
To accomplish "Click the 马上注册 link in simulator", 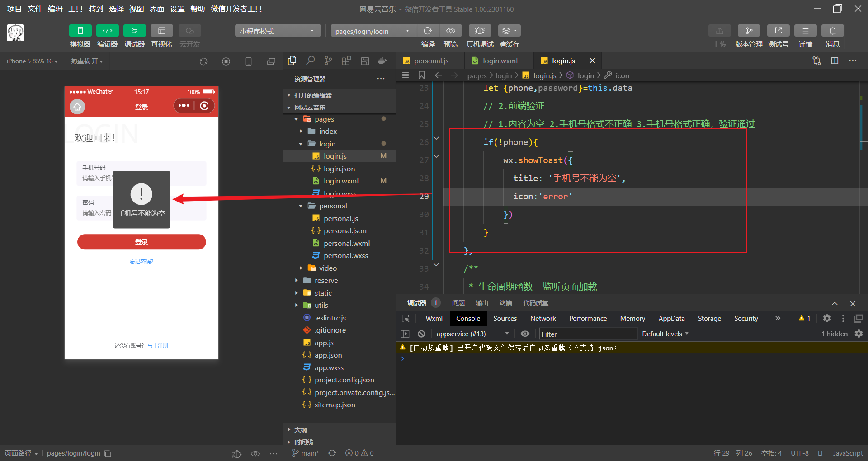I will pos(158,345).
